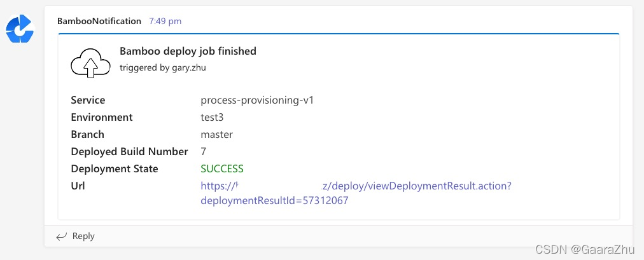Click the BambooNotification bot avatar
644x260 pixels.
tap(19, 29)
